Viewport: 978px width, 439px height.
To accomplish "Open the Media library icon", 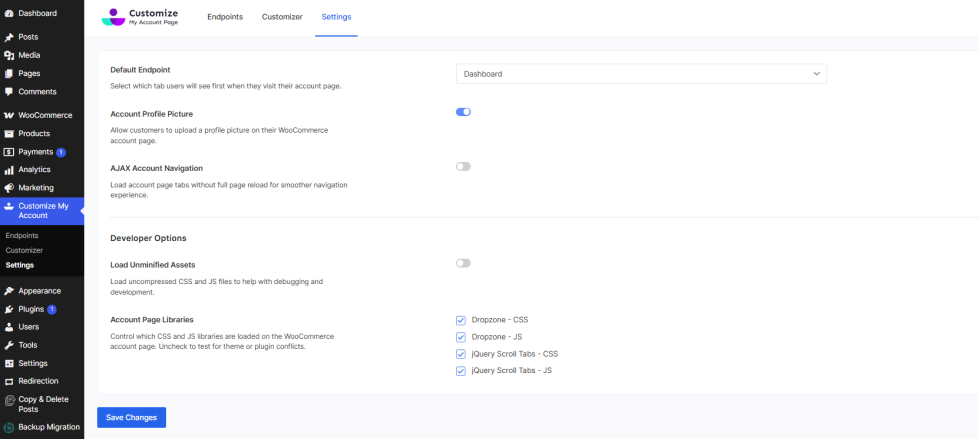I will pyautogui.click(x=9, y=55).
